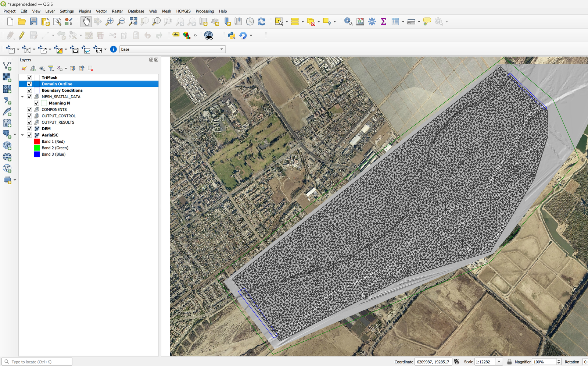Image resolution: width=588 pixels, height=366 pixels.
Task: Hide the Manning N layer
Action: [x=36, y=103]
